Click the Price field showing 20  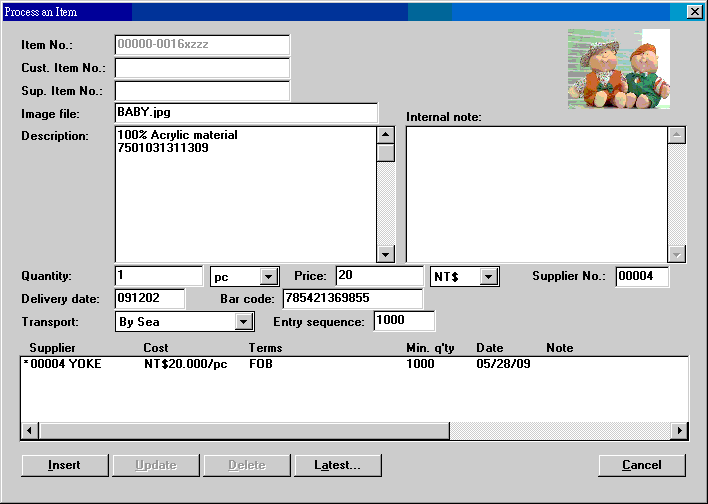click(379, 276)
